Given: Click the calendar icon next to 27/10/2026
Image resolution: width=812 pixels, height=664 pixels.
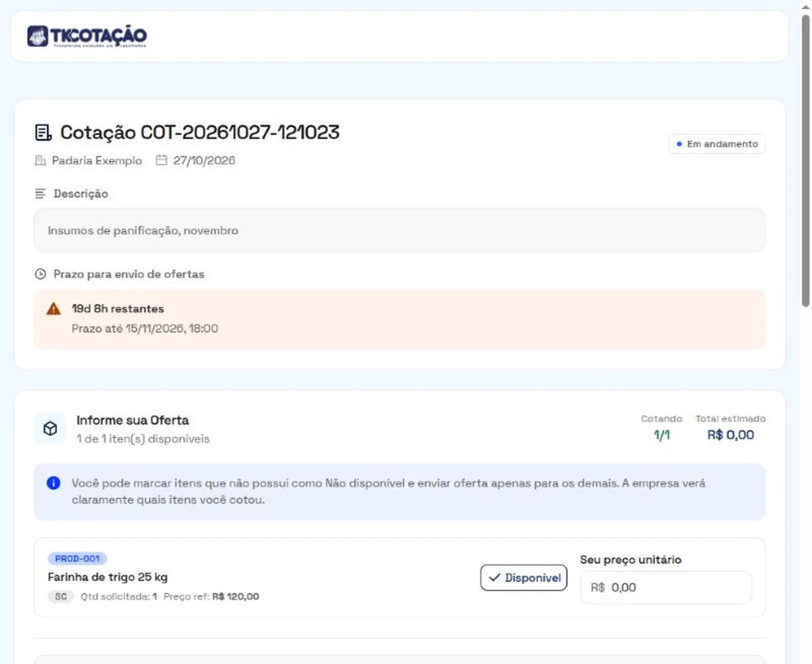Looking at the screenshot, I should point(161,161).
